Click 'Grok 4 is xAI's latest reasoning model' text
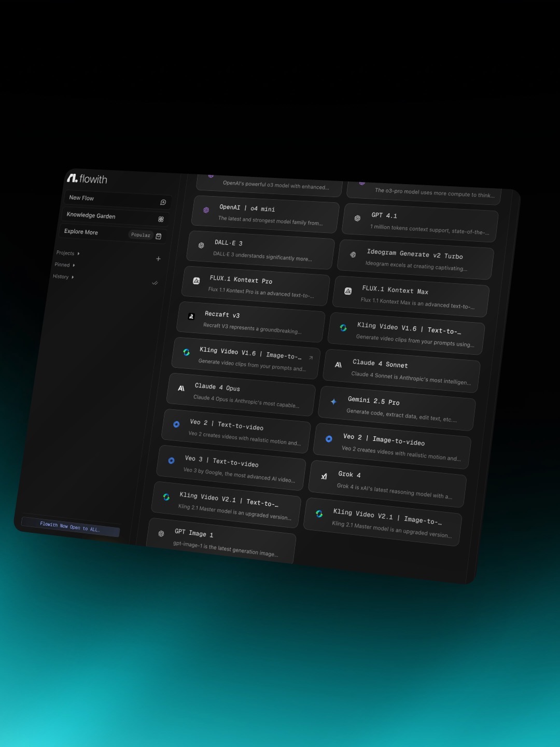The image size is (560, 747). pyautogui.click(x=394, y=491)
